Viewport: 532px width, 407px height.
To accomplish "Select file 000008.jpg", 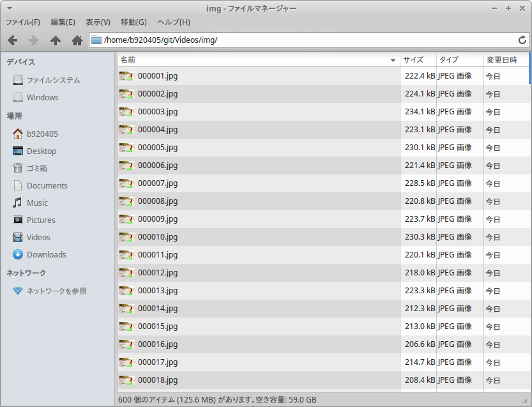I will (x=259, y=201).
